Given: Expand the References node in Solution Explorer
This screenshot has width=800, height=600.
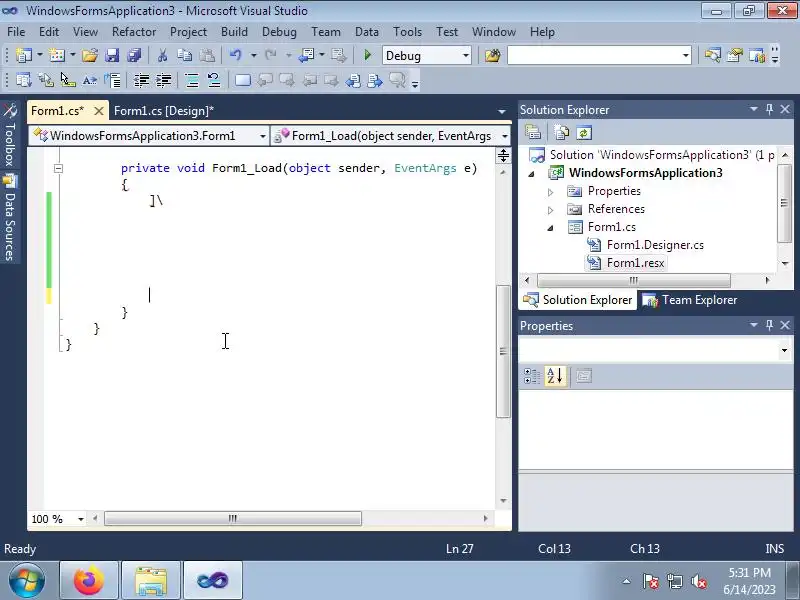Looking at the screenshot, I should 551,210.
